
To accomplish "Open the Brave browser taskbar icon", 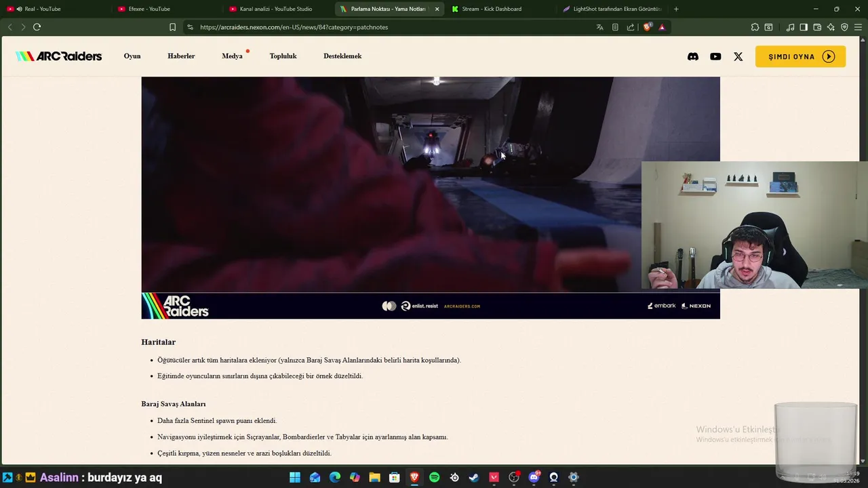I will click(414, 477).
